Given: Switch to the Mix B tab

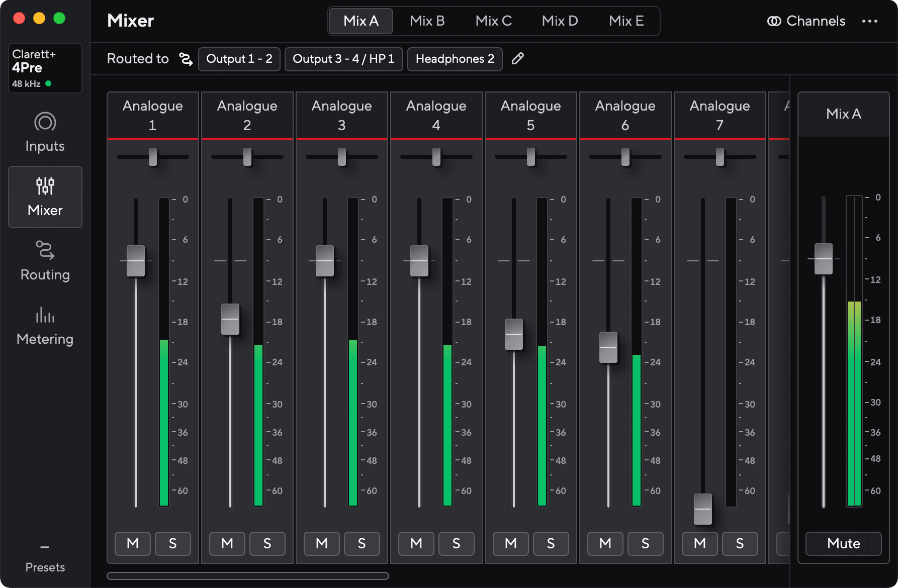Looking at the screenshot, I should [x=427, y=21].
